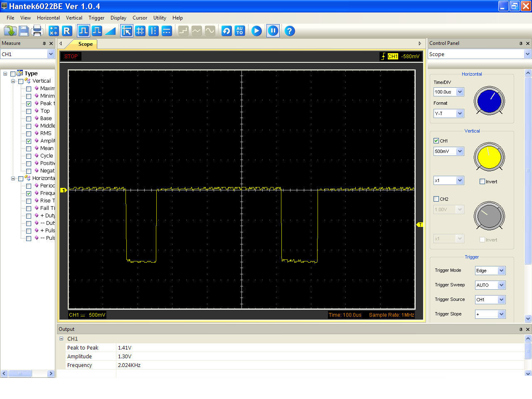532x399 pixels.
Task: Click the Print toolbar icon
Action: (x=37, y=31)
